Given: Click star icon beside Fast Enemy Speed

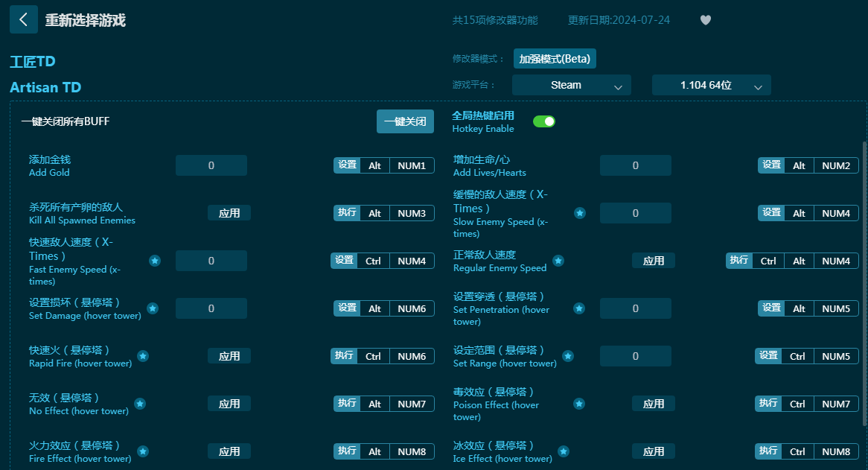Looking at the screenshot, I should (x=155, y=261).
